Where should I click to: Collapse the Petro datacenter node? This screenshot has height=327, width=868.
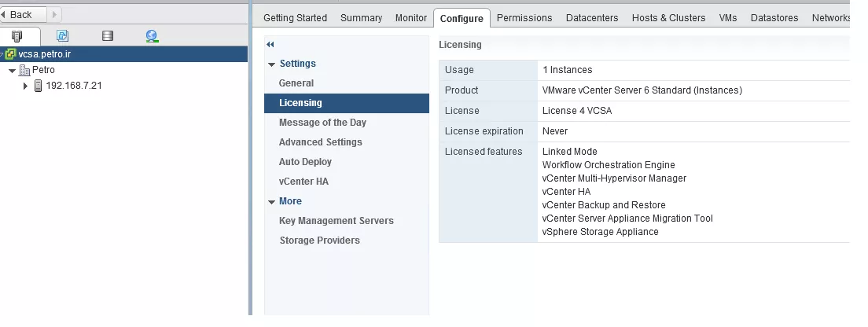coord(12,71)
